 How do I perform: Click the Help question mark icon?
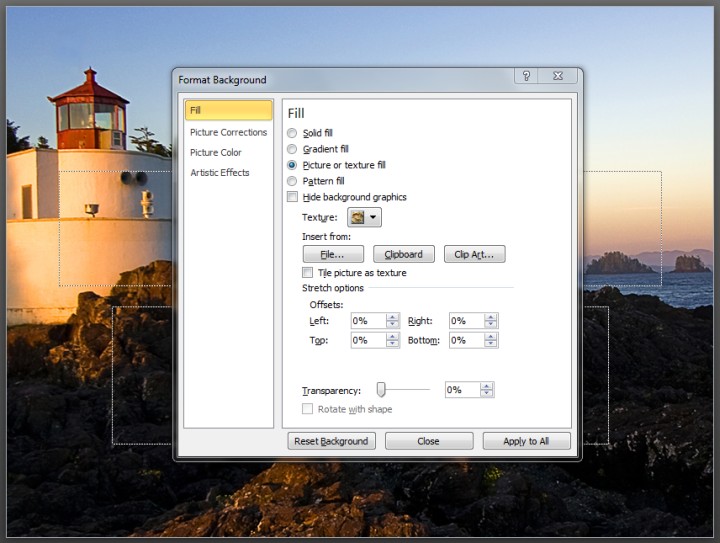pos(527,77)
